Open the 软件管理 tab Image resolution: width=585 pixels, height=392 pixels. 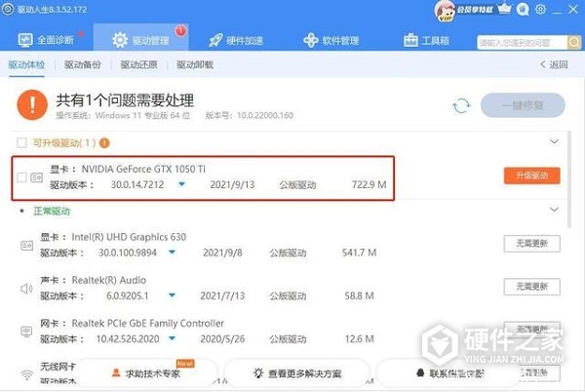(x=331, y=40)
